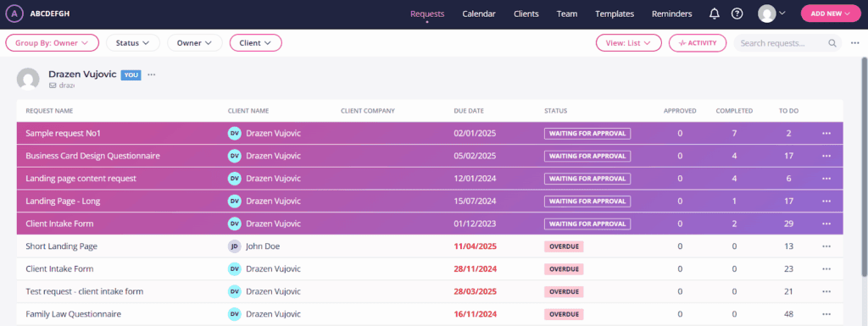Viewport: 868px width, 326px height.
Task: Open options ellipsis next to Drazen Vujovic header
Action: point(151,75)
